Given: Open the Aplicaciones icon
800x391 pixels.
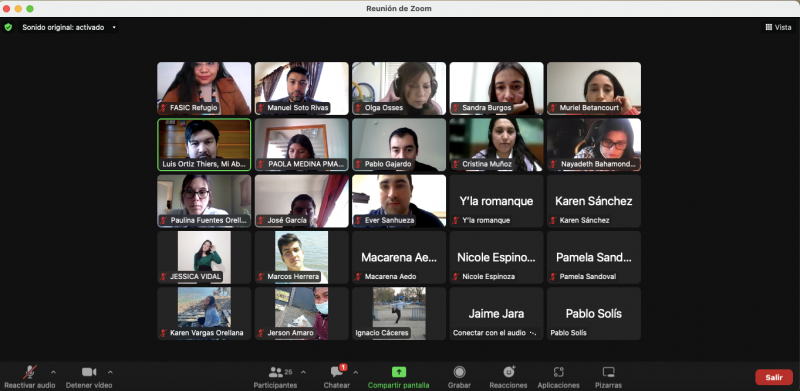Looking at the screenshot, I should [558, 372].
